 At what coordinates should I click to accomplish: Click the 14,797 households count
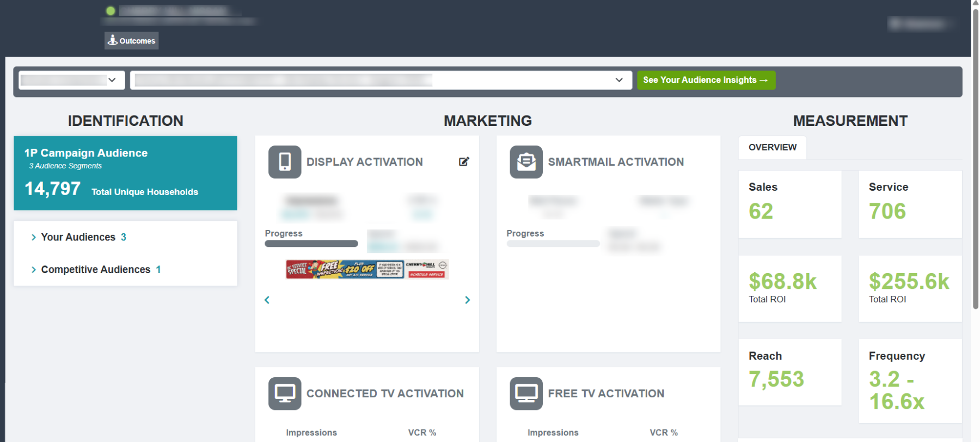pyautogui.click(x=52, y=189)
